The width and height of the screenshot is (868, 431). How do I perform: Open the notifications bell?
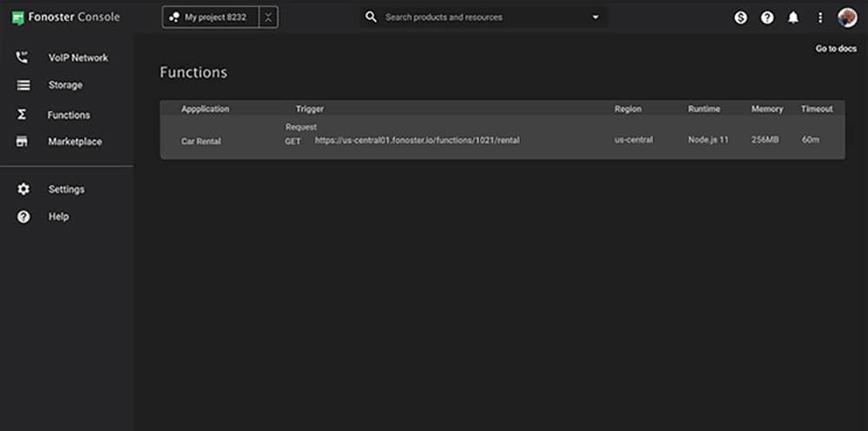pyautogui.click(x=793, y=17)
